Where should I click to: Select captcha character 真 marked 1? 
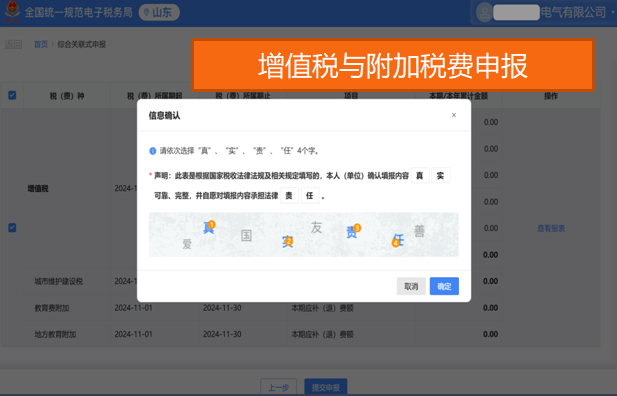209,227
